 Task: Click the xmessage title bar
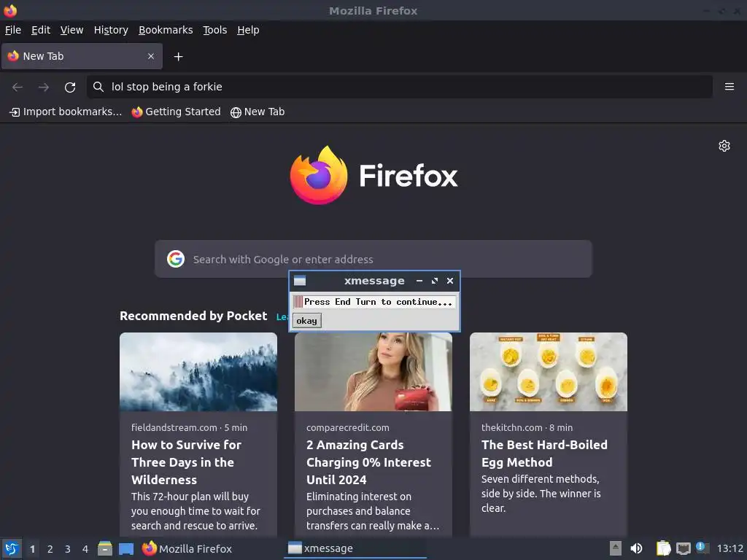[374, 281]
